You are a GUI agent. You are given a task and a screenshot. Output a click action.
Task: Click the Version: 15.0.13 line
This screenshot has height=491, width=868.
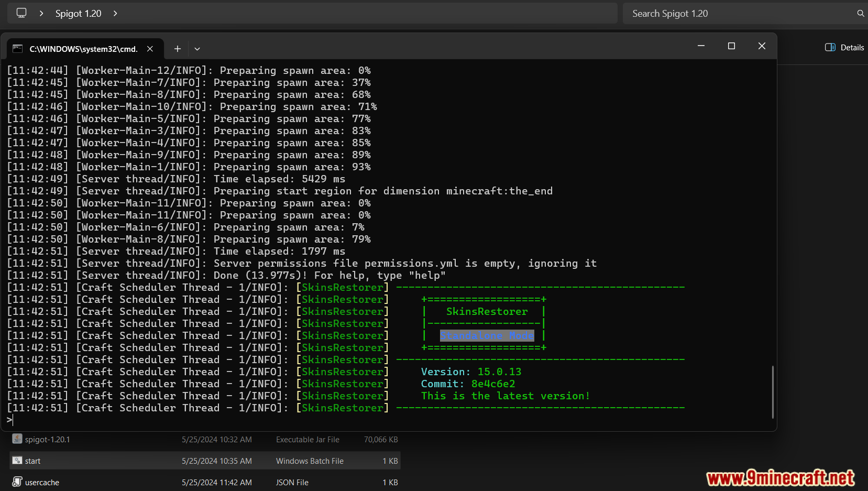[471, 372]
